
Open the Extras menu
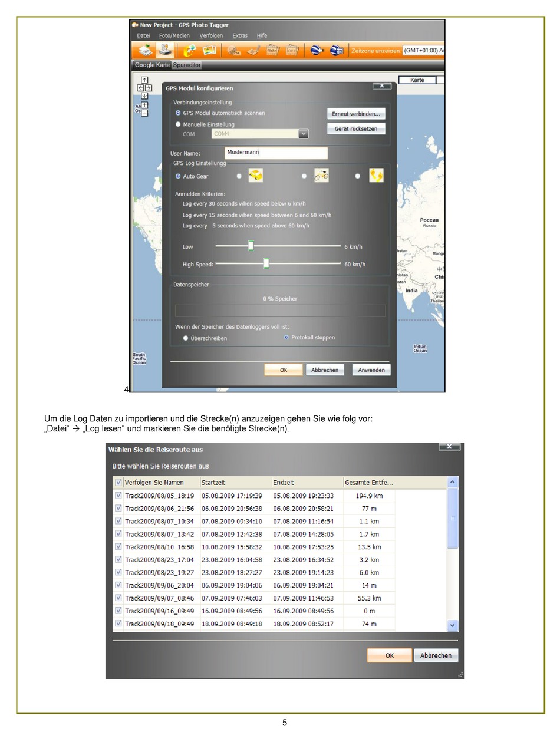pos(240,35)
